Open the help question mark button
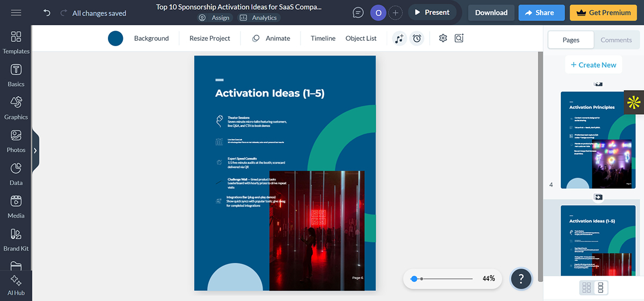Screen dimensions: 644x301 521,279
